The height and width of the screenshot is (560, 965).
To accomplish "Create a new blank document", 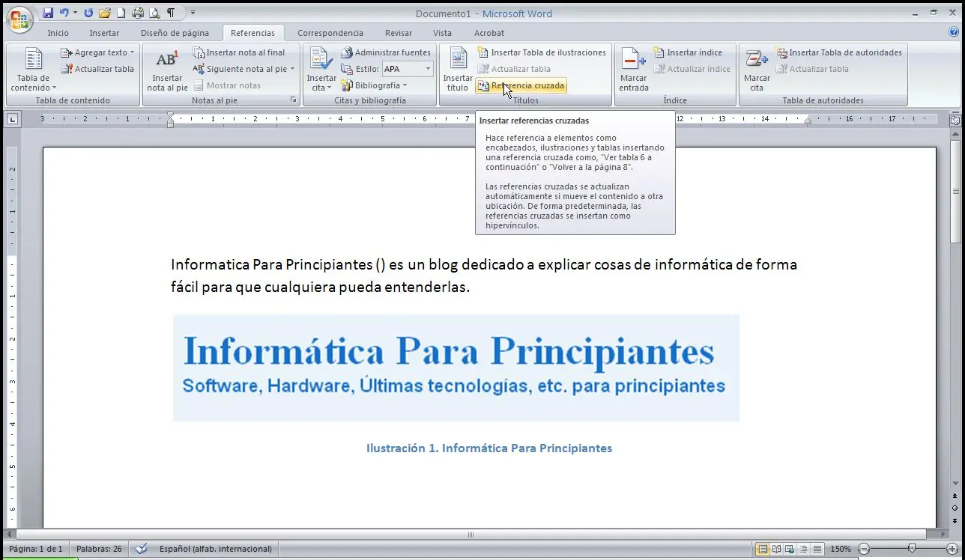I will pyautogui.click(x=121, y=13).
